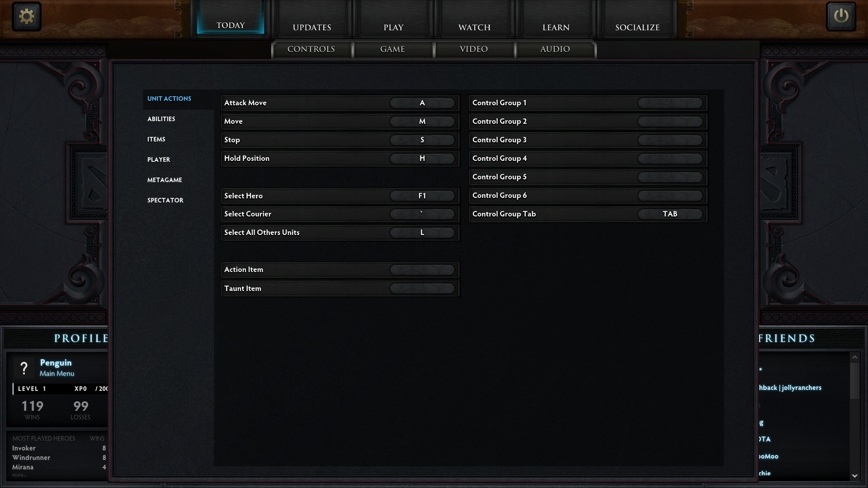868x488 pixels.
Task: Rebind the Attack Move key A
Action: (422, 103)
